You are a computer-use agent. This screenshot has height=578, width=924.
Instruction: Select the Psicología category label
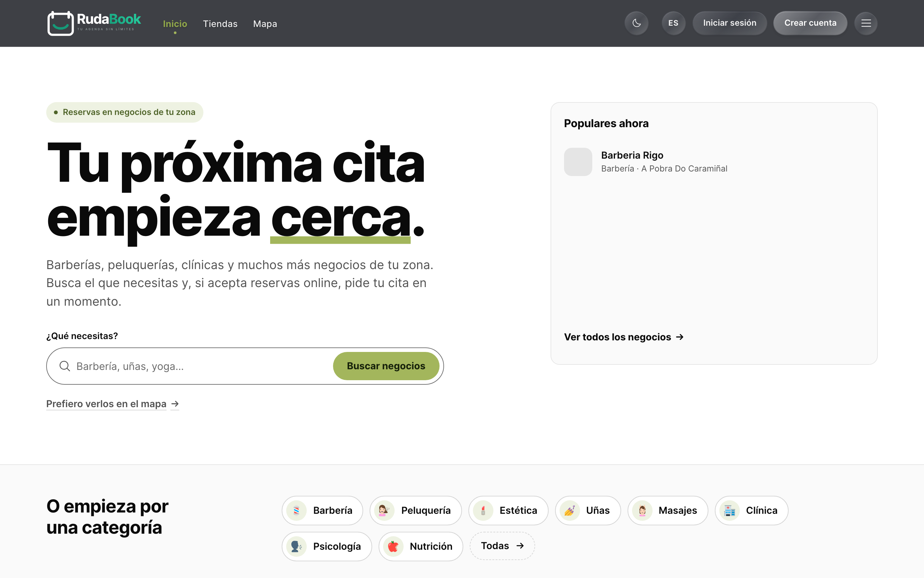(337, 546)
